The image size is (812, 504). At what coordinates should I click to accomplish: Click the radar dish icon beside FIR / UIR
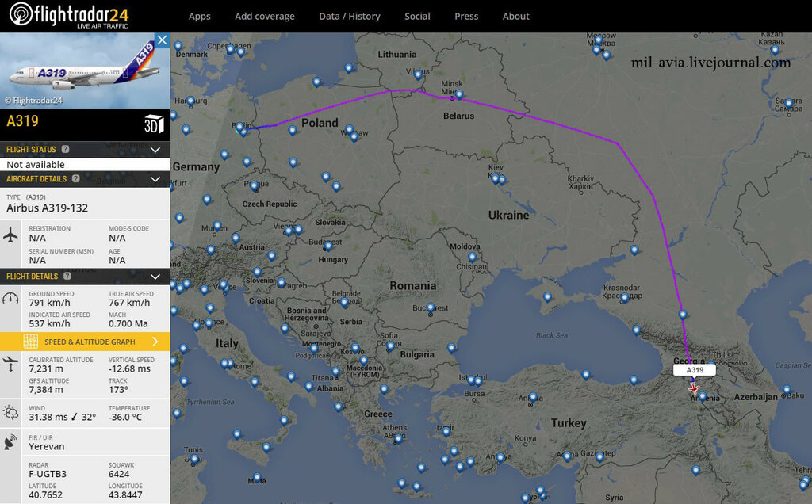click(x=10, y=442)
